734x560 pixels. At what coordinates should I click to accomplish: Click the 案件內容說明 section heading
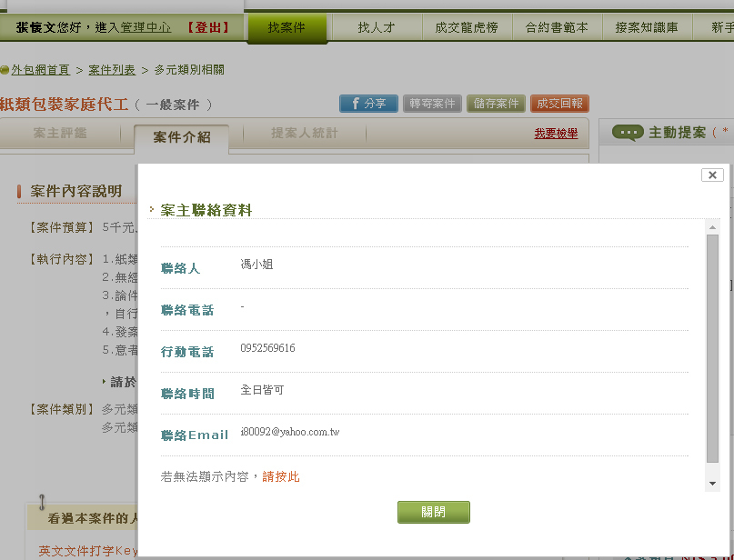click(75, 191)
